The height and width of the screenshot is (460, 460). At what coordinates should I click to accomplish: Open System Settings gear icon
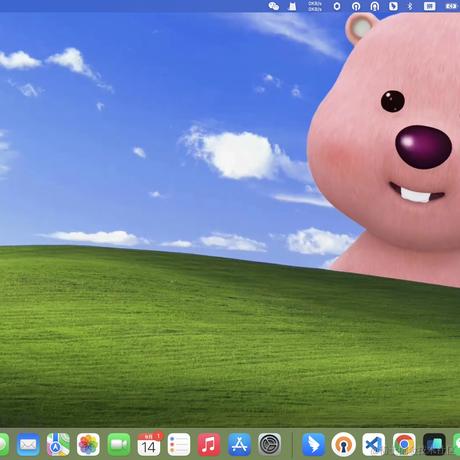tap(269, 444)
